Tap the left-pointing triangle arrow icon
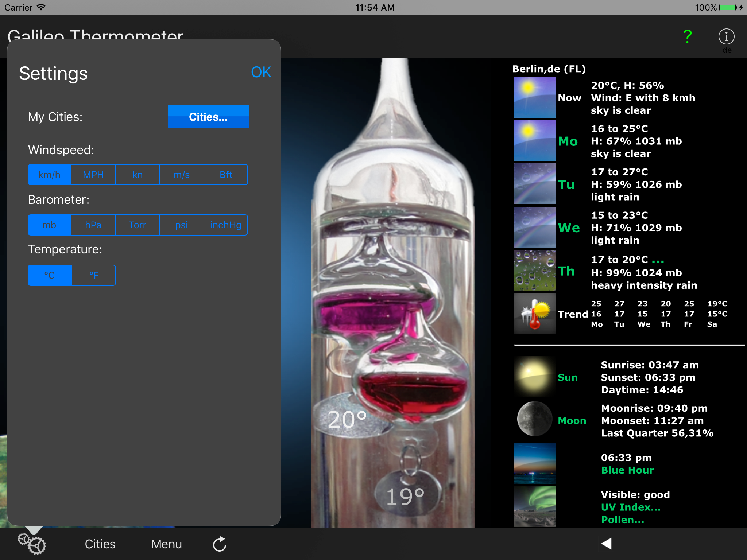Screen dimensions: 747x560 pos(607,544)
